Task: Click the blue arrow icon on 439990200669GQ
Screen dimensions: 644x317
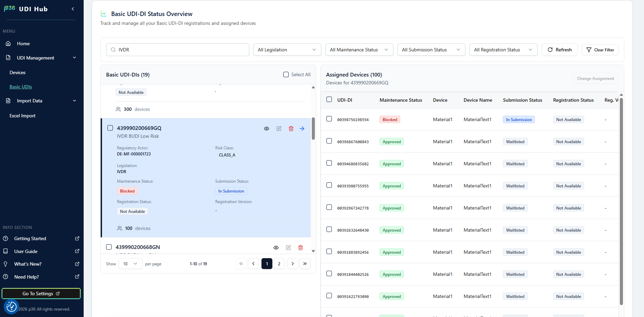Action: click(x=302, y=129)
